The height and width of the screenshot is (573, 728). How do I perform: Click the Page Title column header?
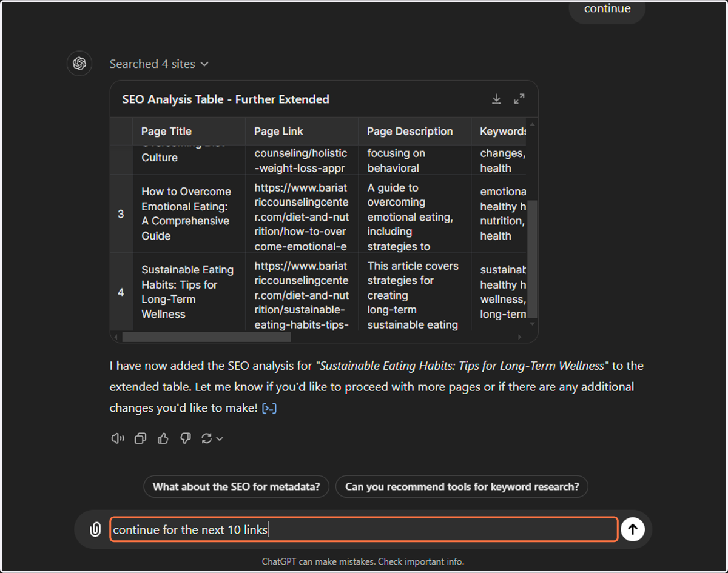[x=189, y=131]
